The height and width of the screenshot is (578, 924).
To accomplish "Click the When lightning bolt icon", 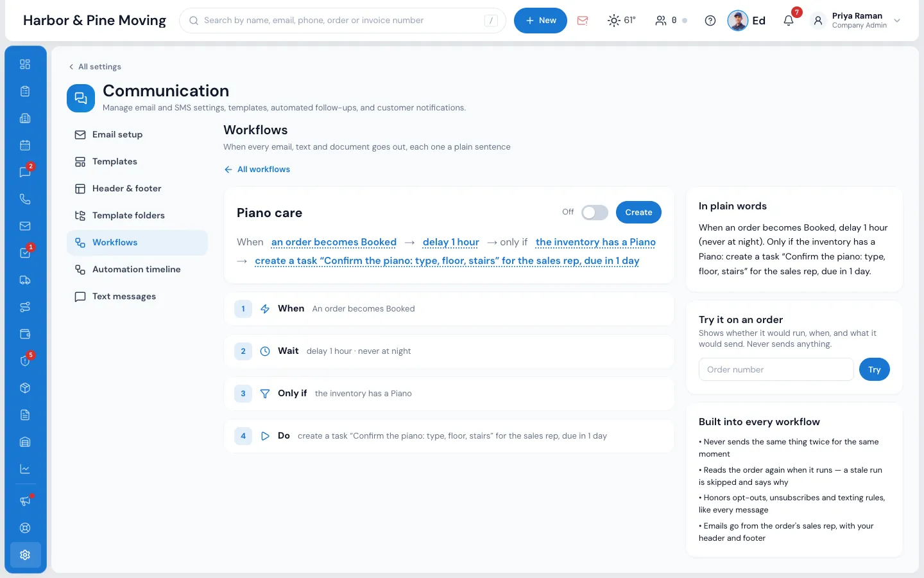I will click(x=265, y=309).
